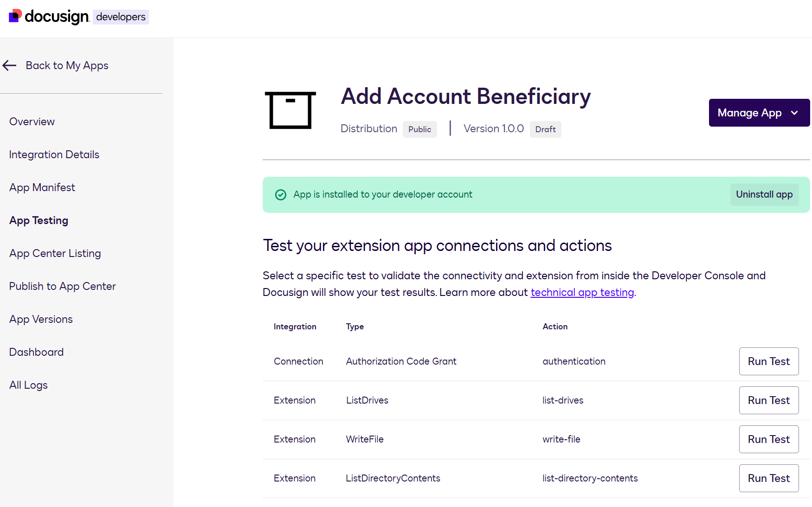Click the green checkmark install status icon
The width and height of the screenshot is (812, 507).
tap(281, 195)
